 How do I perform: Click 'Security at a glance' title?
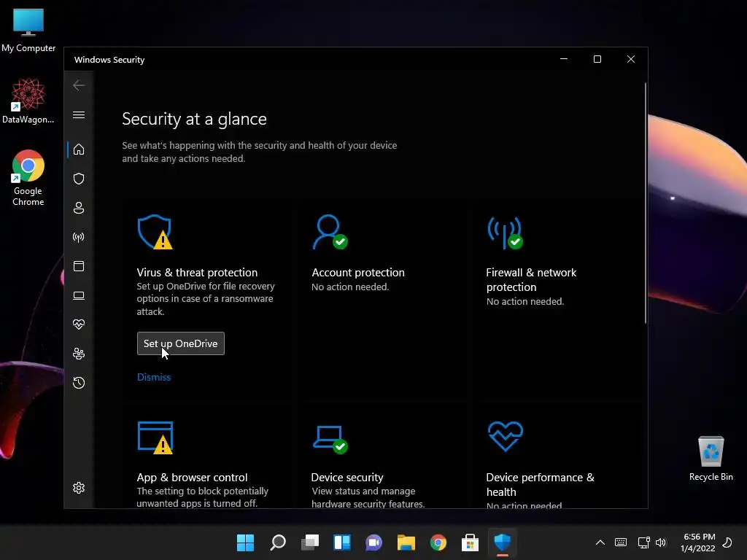tap(194, 119)
